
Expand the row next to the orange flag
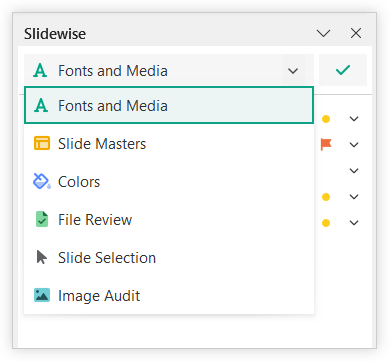coord(354,145)
